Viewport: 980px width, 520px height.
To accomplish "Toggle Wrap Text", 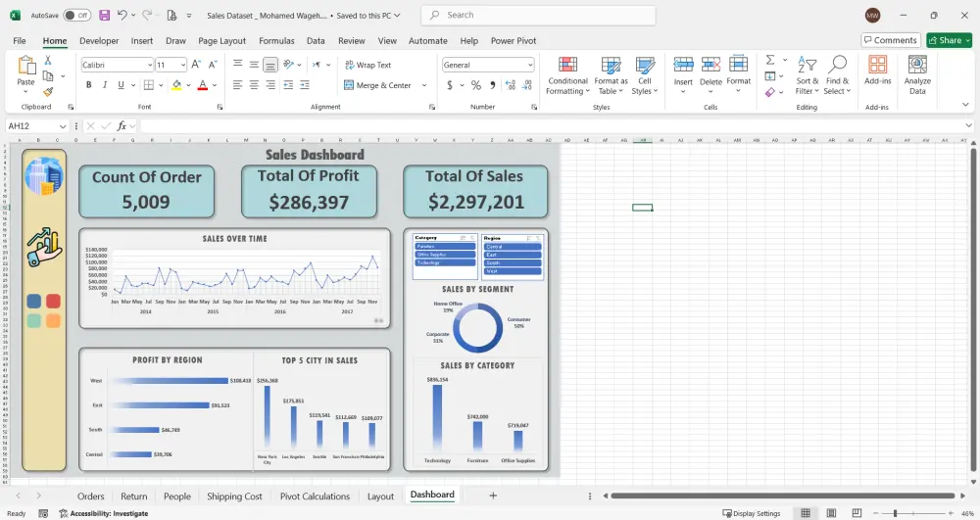I will (x=367, y=65).
